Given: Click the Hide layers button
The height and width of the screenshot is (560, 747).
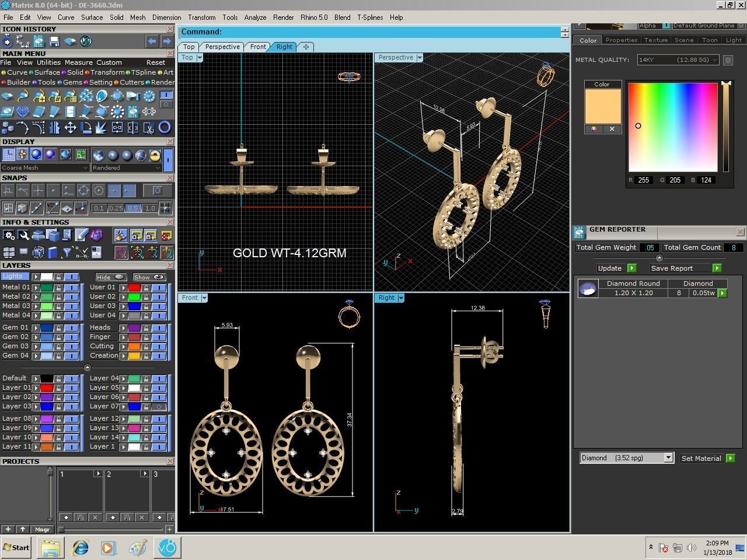Looking at the screenshot, I should pos(111,277).
